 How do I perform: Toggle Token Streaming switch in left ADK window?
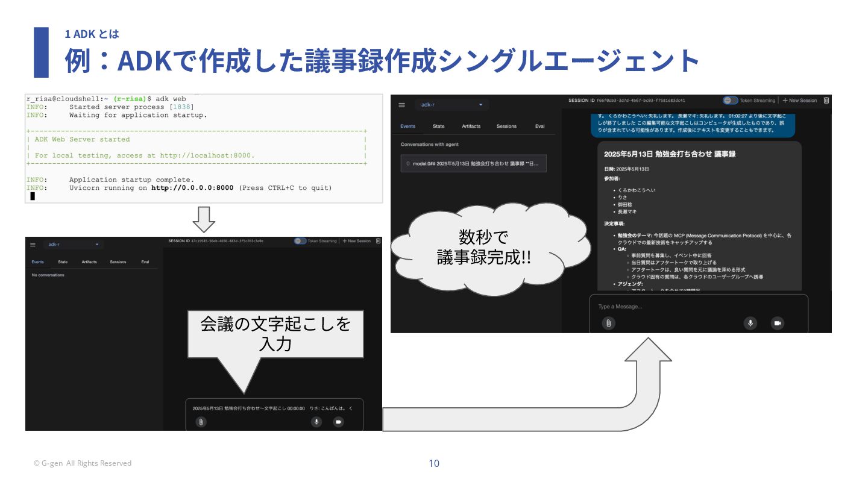tap(300, 241)
